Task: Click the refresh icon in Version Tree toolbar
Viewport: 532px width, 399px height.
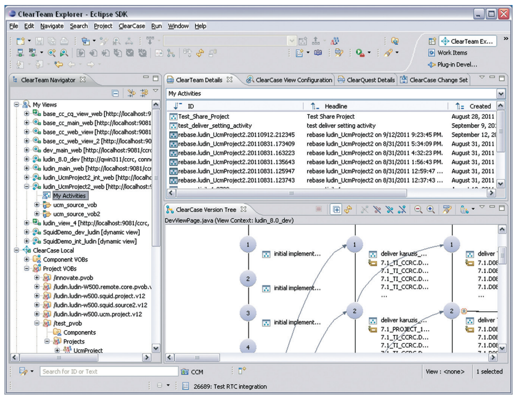Action: click(x=348, y=210)
